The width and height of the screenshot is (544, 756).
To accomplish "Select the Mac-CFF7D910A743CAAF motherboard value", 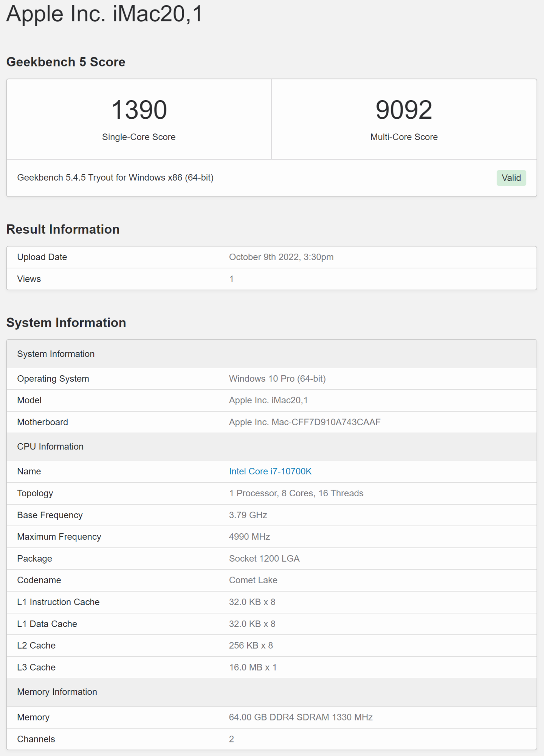I will click(x=305, y=422).
